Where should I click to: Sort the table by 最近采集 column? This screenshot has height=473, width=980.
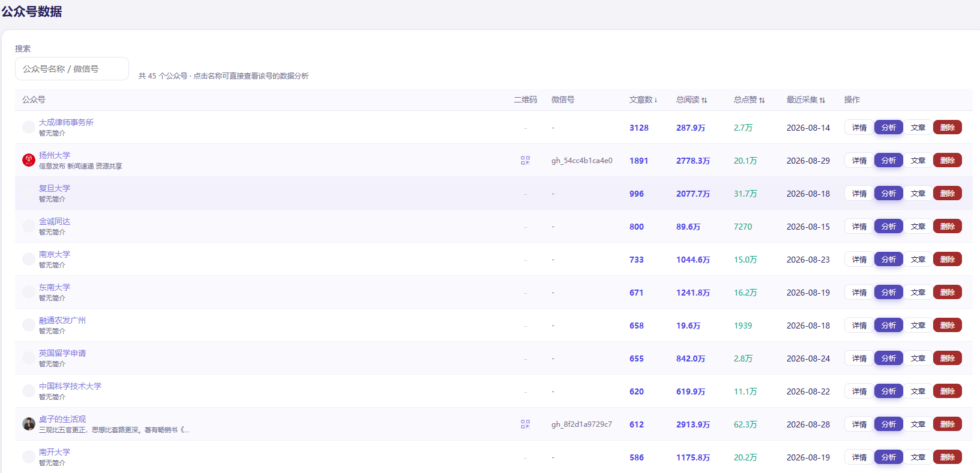tap(806, 100)
